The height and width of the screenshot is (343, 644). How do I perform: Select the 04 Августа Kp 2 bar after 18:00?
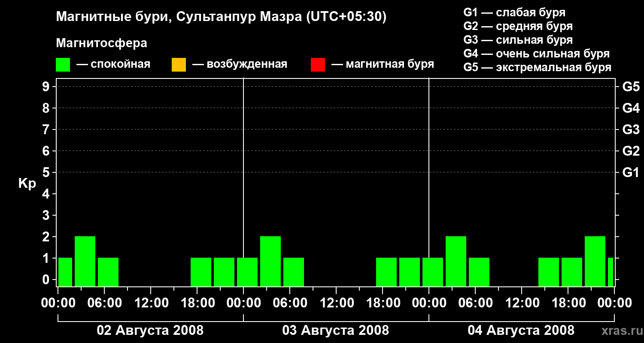(x=595, y=261)
